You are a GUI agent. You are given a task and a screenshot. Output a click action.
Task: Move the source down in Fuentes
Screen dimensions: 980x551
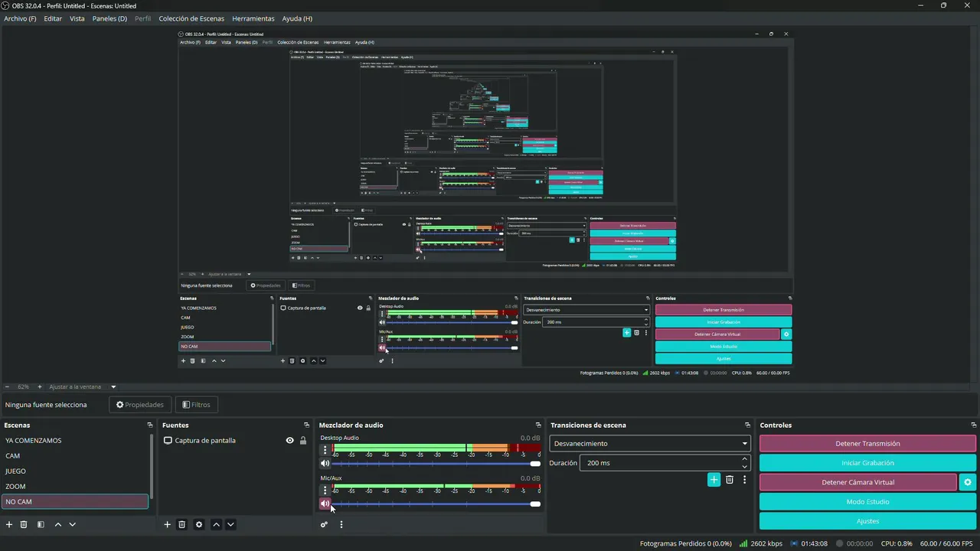[x=230, y=524]
